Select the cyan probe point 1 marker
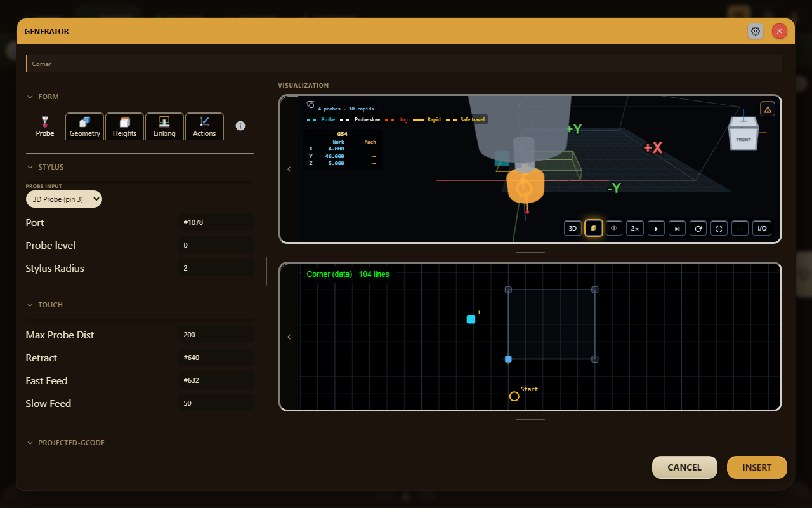 [x=471, y=319]
